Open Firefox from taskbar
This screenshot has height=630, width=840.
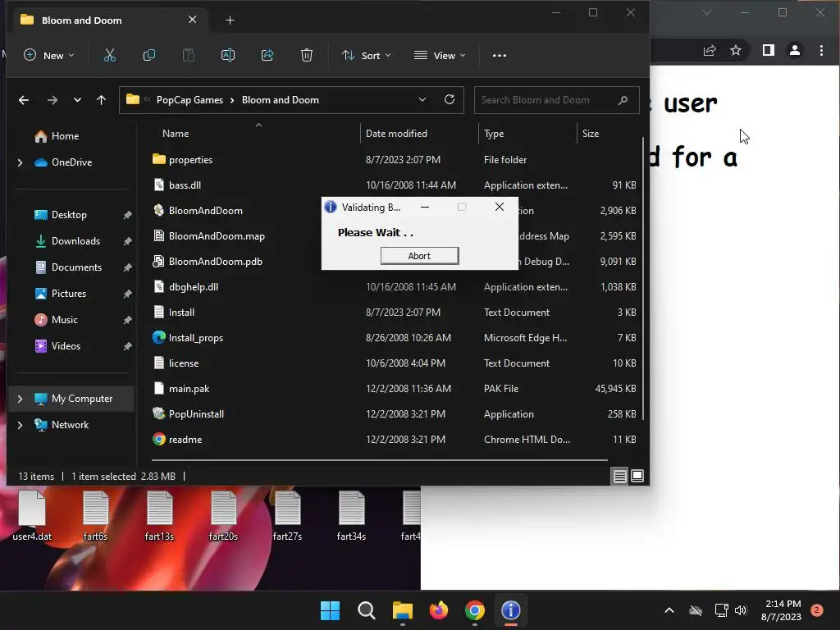pyautogui.click(x=439, y=610)
